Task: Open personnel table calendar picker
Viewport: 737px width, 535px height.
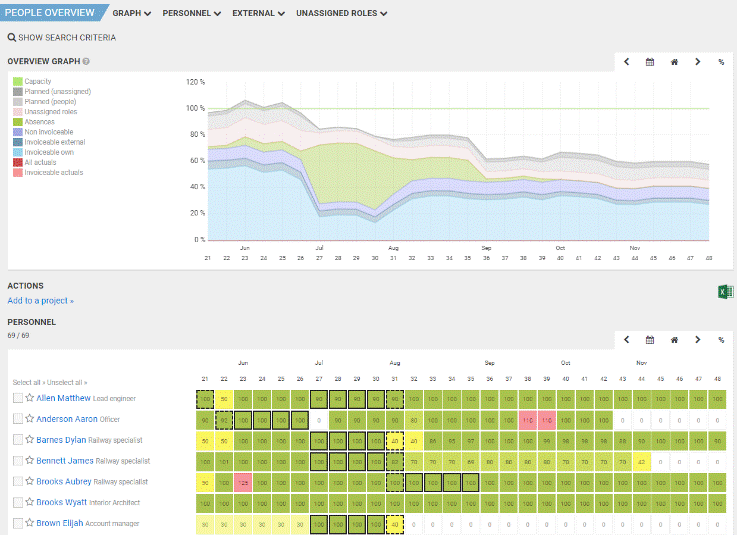Action: pos(650,339)
